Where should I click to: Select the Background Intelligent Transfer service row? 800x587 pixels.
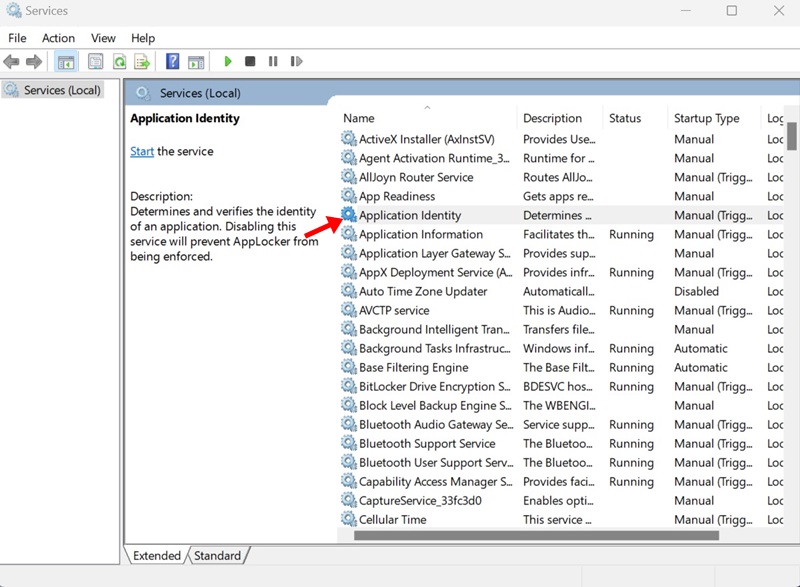pos(561,329)
